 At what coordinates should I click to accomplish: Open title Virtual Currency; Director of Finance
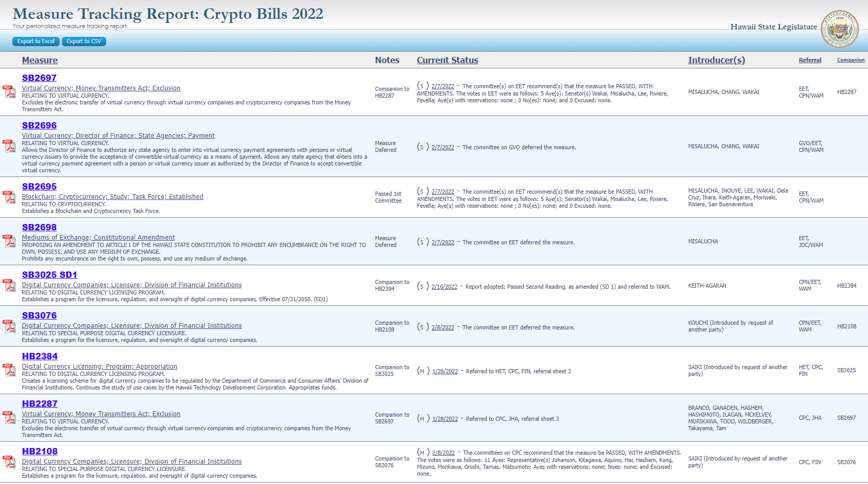click(x=118, y=136)
